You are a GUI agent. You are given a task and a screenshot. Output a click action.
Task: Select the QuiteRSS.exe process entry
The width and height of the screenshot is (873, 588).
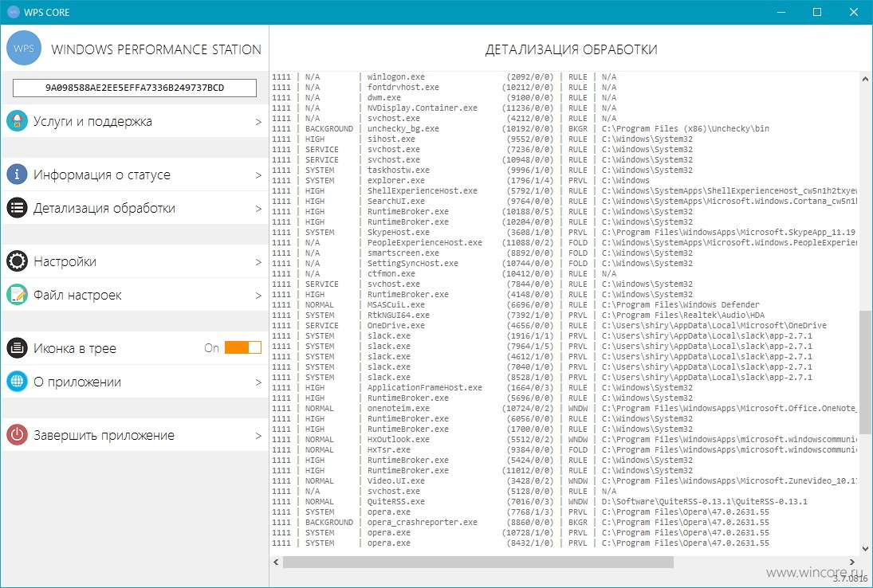[564, 501]
